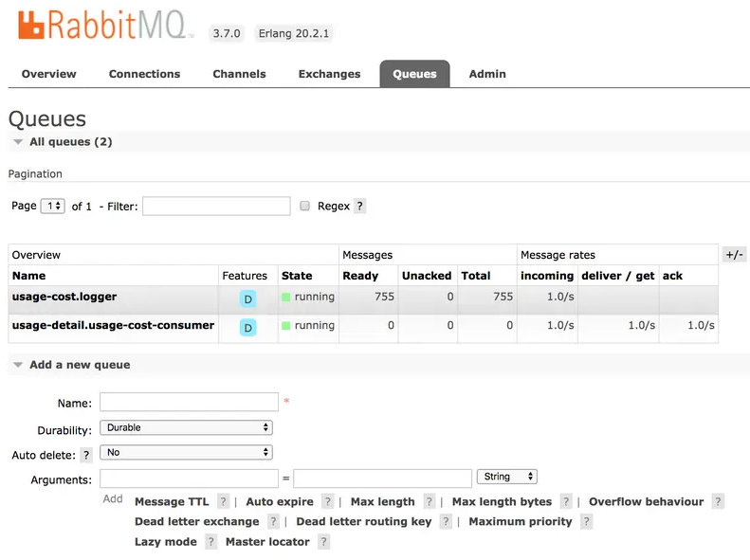Show help for Lazy mode
Viewport: 750px width, 560px height.
[210, 542]
